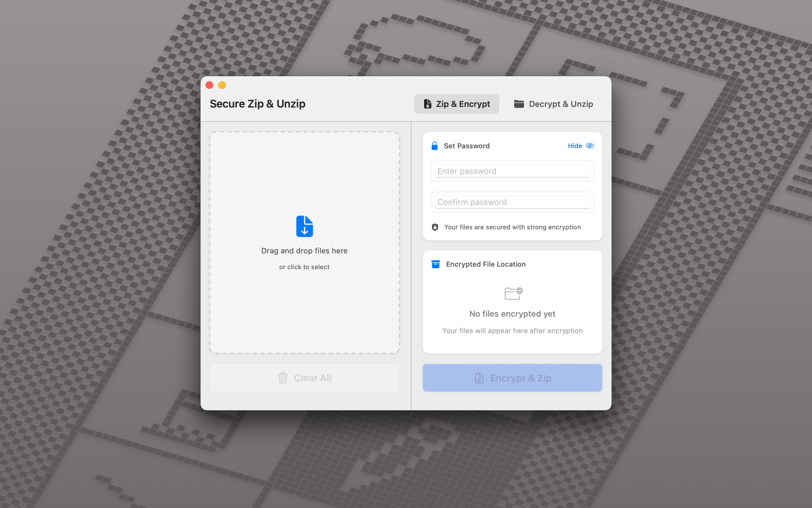Click 'Your files are secured with strong encryption'
This screenshot has height=508, width=812.
click(x=512, y=227)
